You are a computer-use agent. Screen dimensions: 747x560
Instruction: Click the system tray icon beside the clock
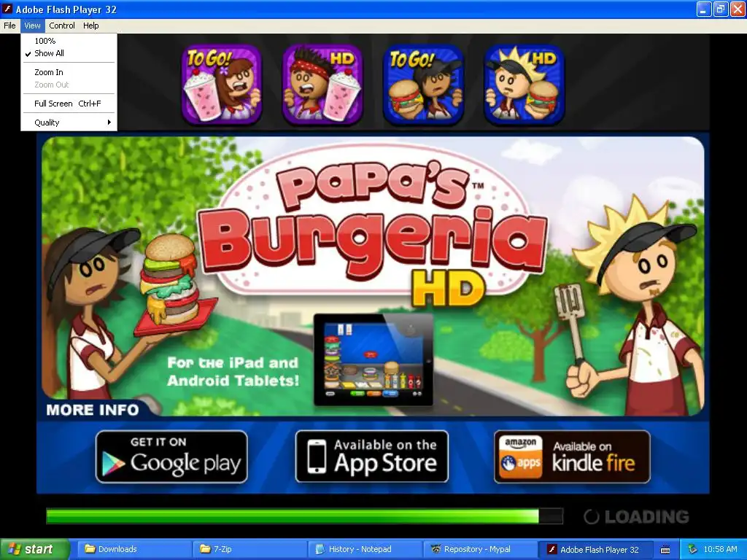pos(692,549)
